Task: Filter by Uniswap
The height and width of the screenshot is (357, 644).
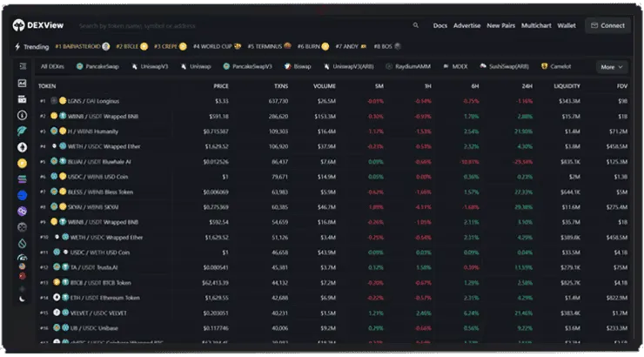Action: tap(196, 66)
